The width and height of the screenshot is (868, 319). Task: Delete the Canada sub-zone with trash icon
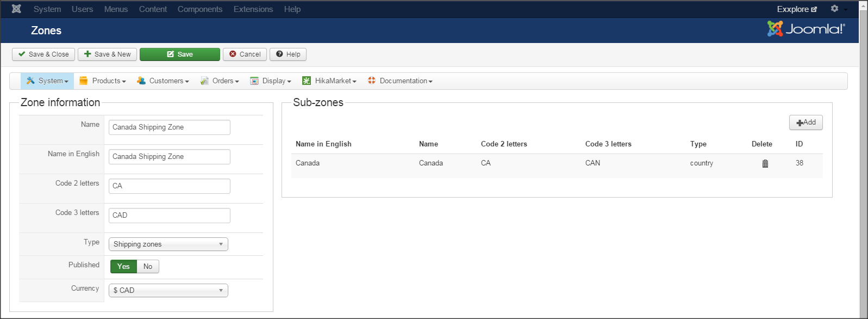click(x=765, y=163)
